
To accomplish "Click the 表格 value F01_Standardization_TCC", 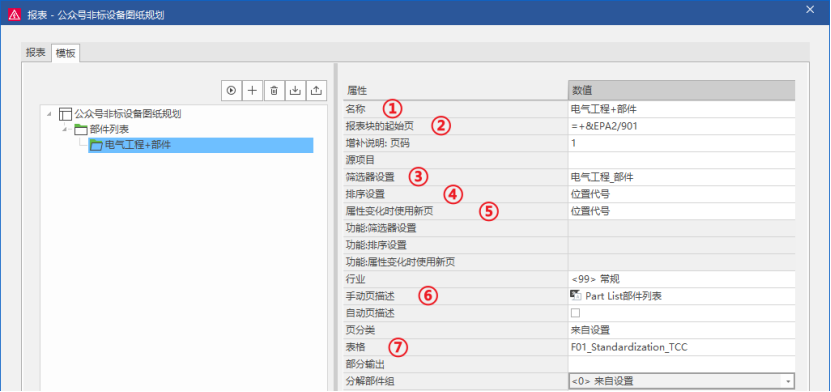I will pyautogui.click(x=630, y=347).
